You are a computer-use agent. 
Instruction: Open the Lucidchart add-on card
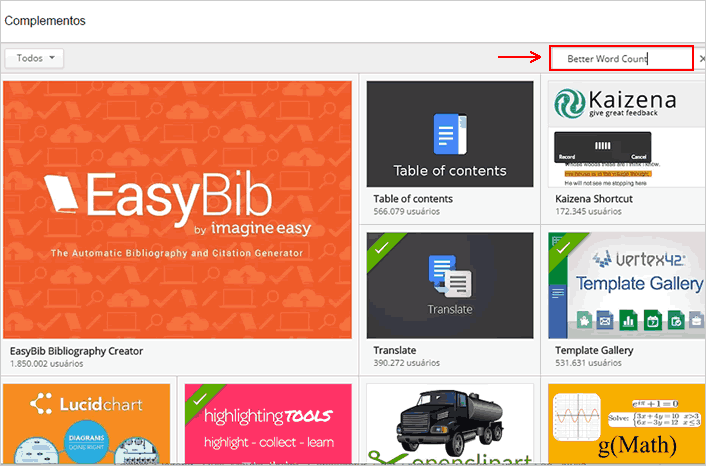(86, 423)
